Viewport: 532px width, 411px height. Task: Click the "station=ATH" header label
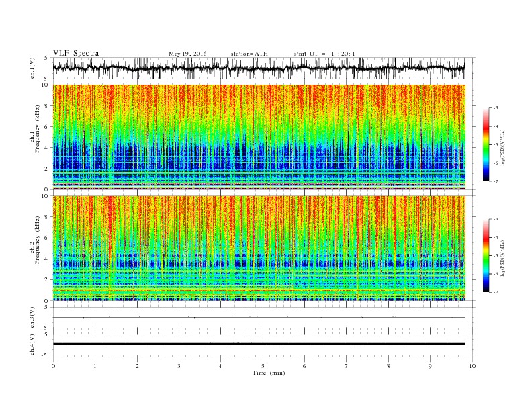point(249,54)
